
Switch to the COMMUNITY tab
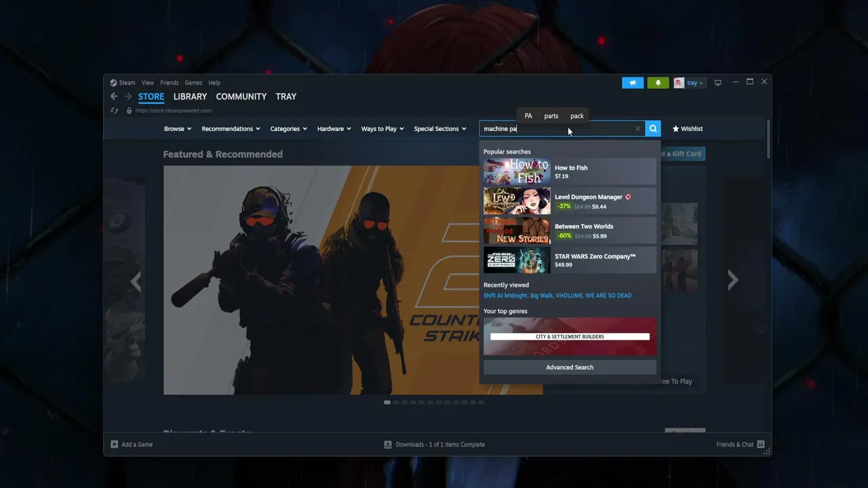(x=241, y=97)
